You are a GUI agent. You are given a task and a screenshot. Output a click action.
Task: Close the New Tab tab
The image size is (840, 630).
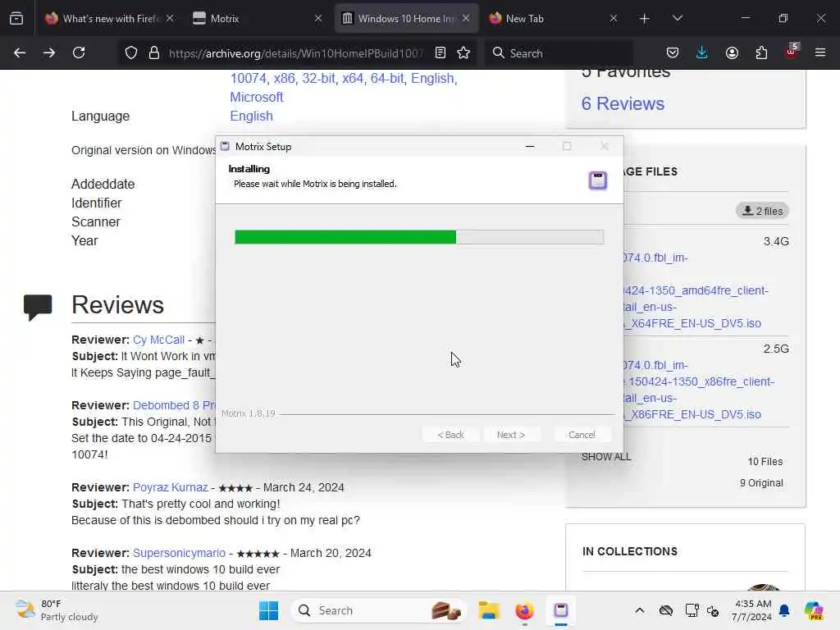pyautogui.click(x=614, y=18)
